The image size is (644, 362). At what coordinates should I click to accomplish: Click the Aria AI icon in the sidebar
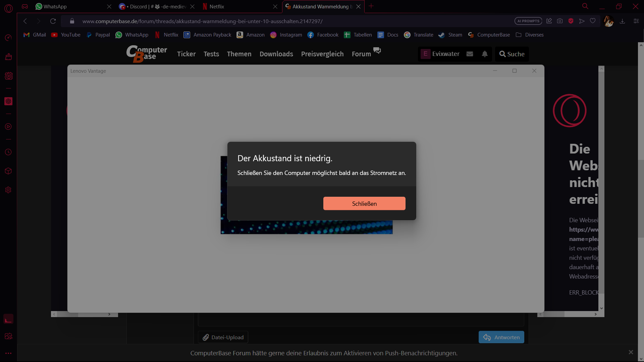[x=8, y=101]
